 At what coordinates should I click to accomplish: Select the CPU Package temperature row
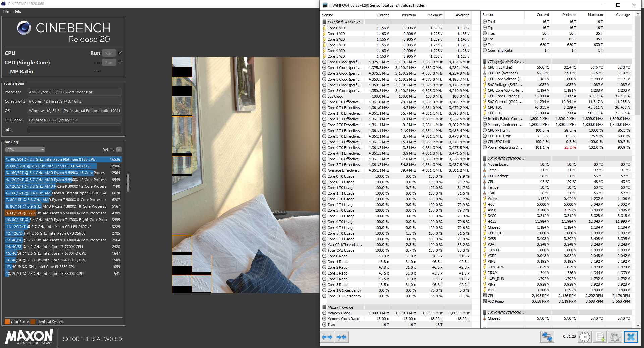pyautogui.click(x=557, y=176)
